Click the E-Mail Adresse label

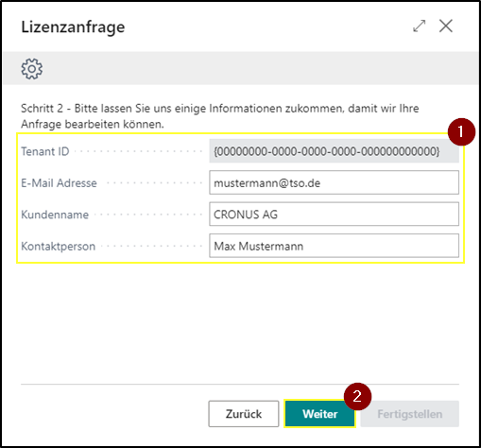click(59, 183)
